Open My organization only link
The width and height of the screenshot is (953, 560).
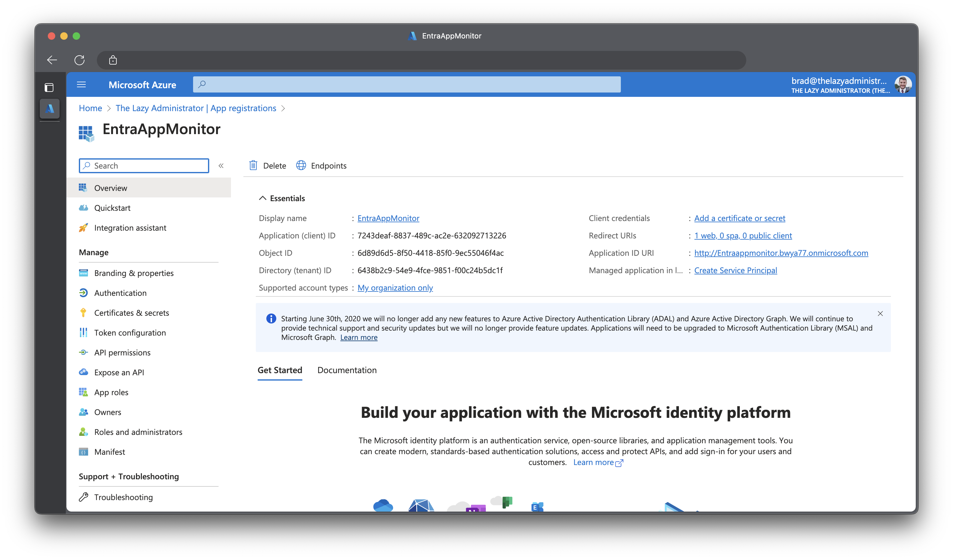pos(395,288)
